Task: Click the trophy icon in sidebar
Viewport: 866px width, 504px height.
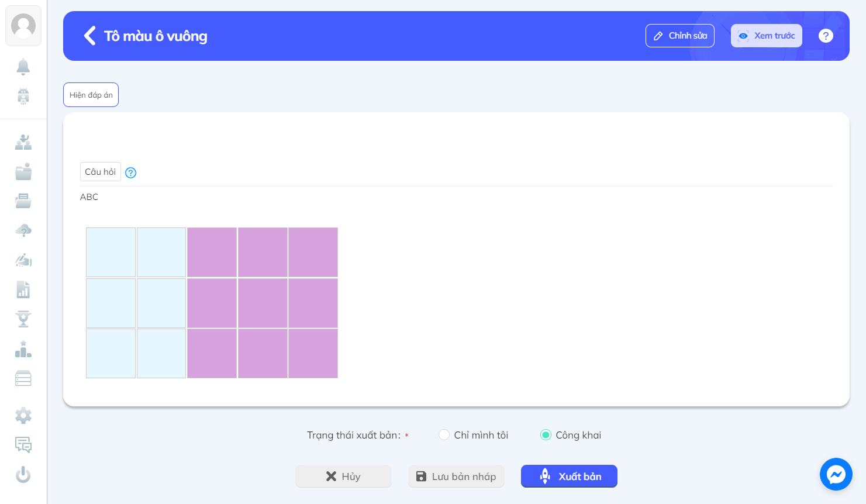Action: [x=23, y=319]
